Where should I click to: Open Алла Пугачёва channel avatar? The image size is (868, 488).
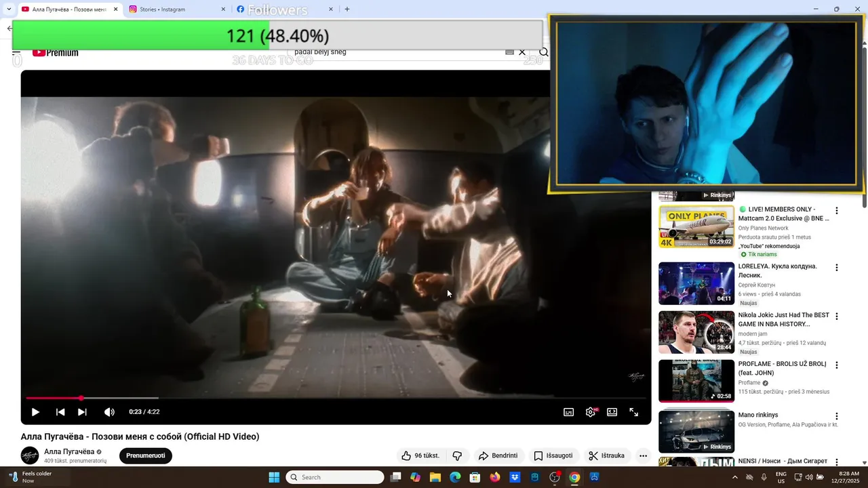point(30,455)
